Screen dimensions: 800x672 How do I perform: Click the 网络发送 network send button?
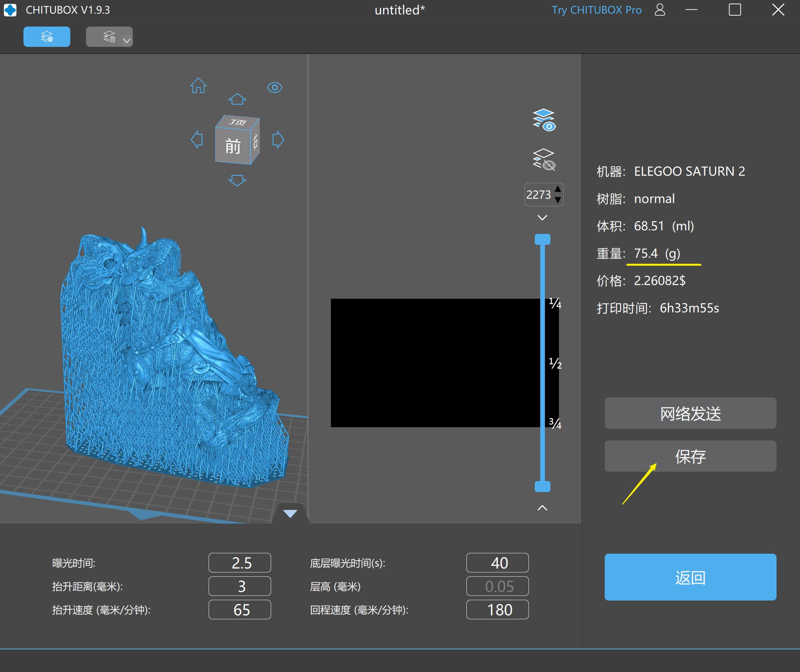click(690, 413)
